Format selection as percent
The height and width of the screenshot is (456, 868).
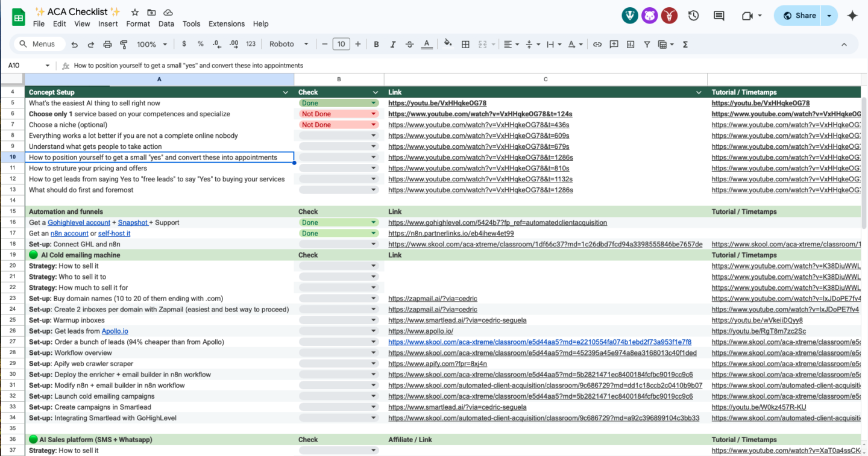pyautogui.click(x=201, y=44)
